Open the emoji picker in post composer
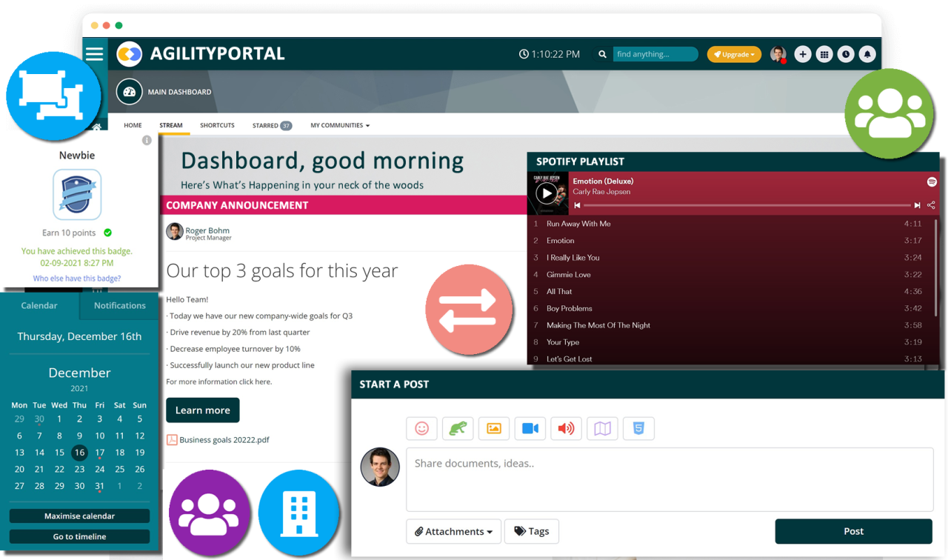 [421, 428]
